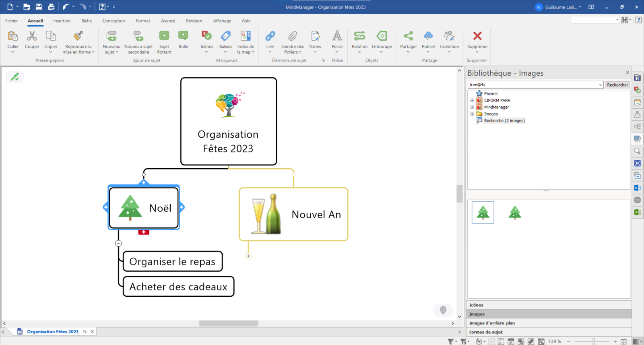Open the Coédition tool

tap(449, 36)
